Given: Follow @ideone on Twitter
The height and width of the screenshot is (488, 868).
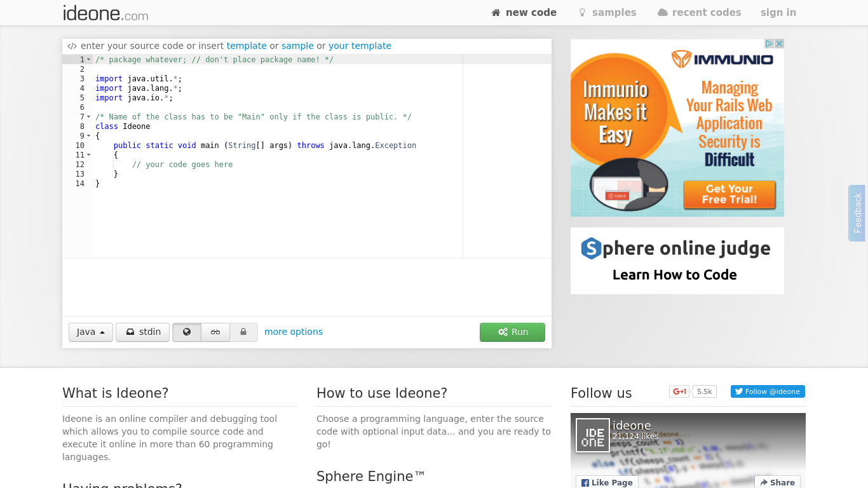Looking at the screenshot, I should pyautogui.click(x=768, y=391).
